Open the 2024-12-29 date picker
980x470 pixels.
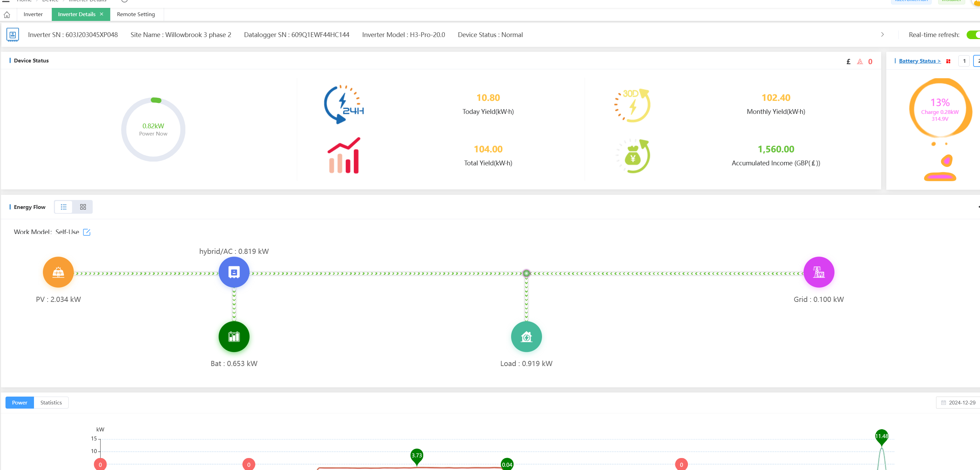958,403
